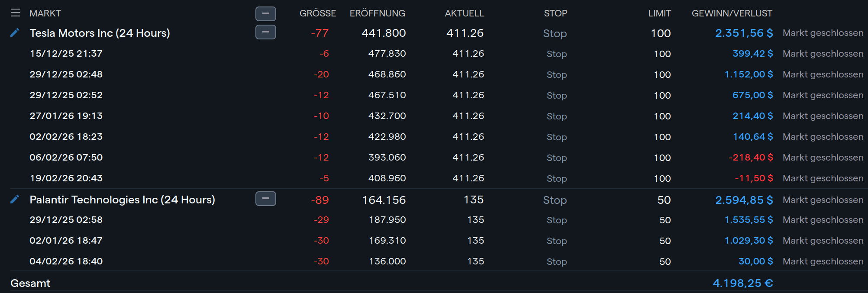
Task: Click the Palantir Technologies edit pencil icon
Action: (x=15, y=200)
